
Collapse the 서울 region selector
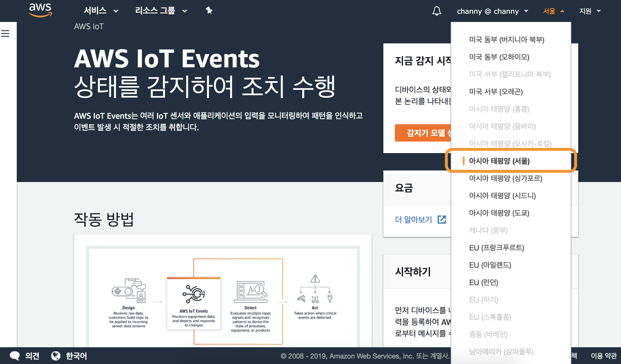point(553,11)
